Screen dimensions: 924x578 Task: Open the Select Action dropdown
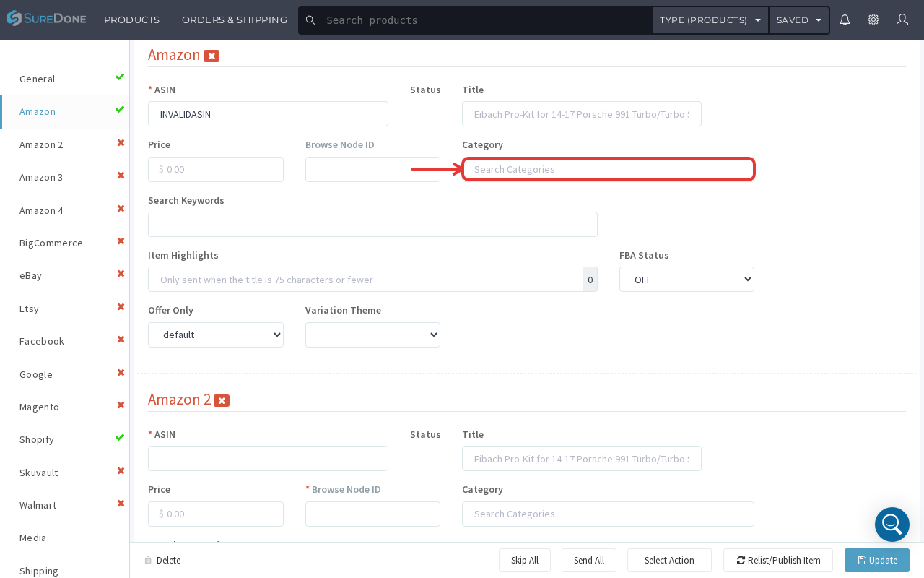click(x=669, y=561)
